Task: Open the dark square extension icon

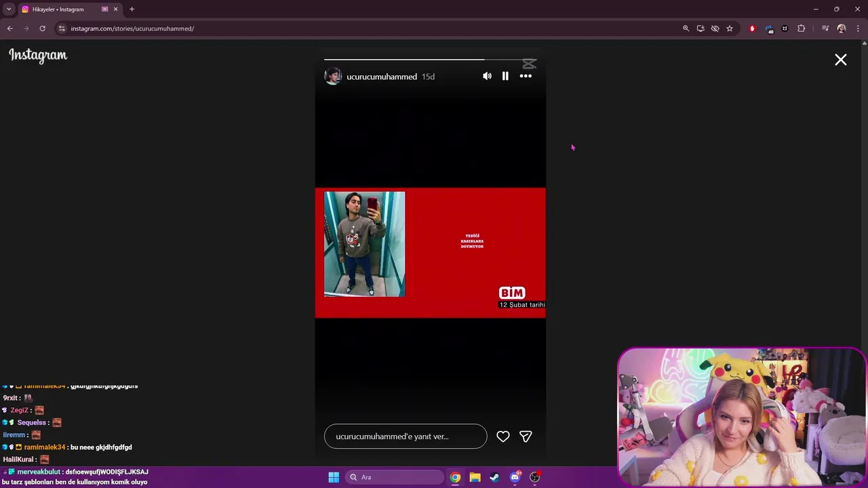Action: pos(785,28)
